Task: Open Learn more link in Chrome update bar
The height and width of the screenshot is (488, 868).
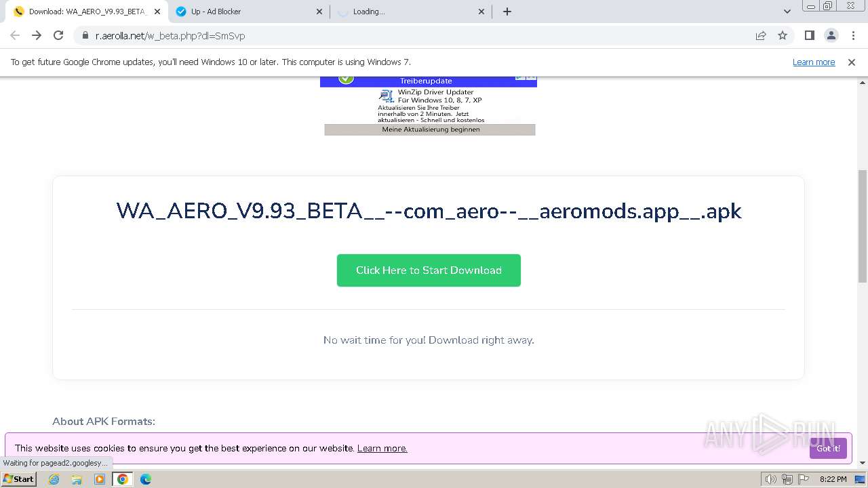Action: [x=814, y=62]
